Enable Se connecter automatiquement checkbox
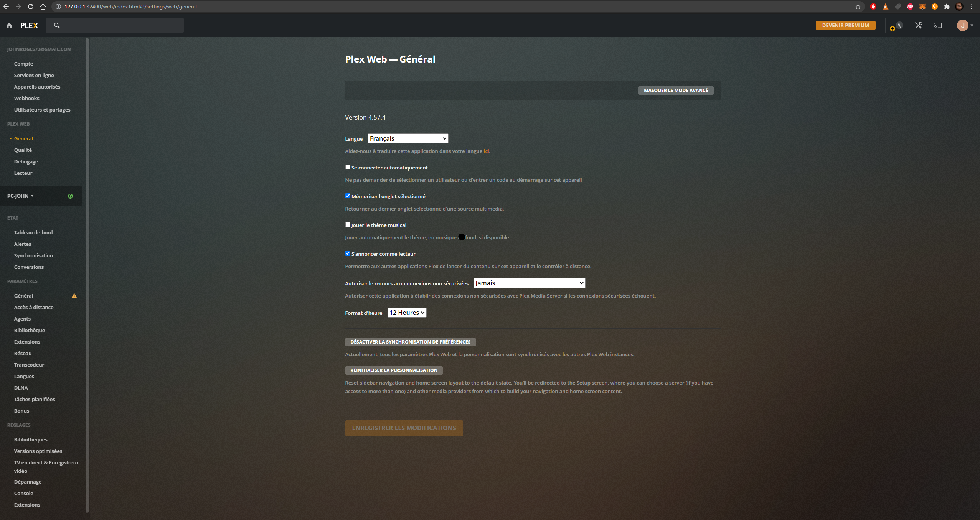 coord(348,167)
